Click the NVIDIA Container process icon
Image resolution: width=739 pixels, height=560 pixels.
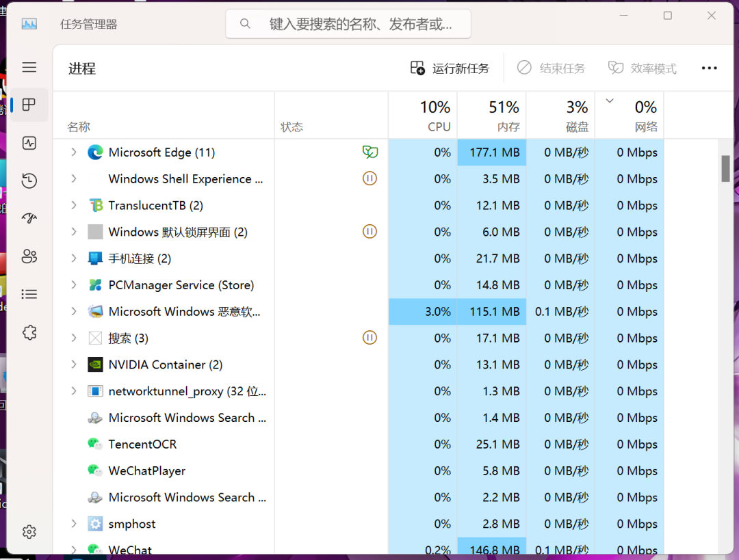point(95,364)
